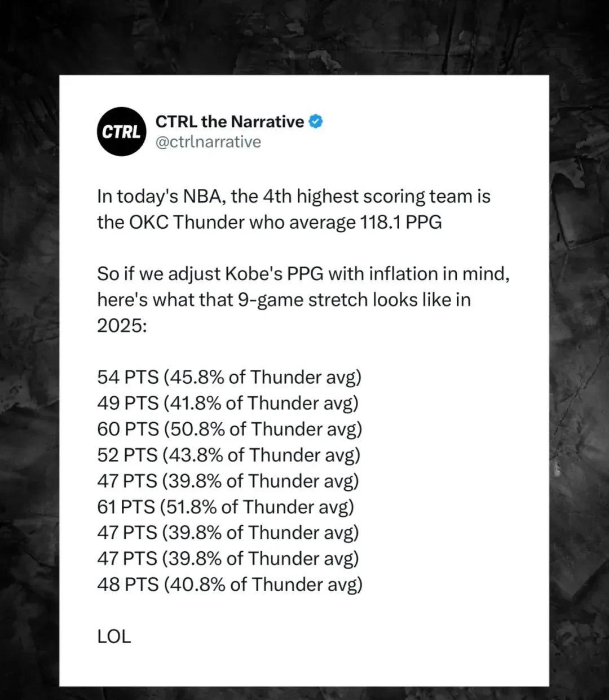The width and height of the screenshot is (609, 700).
Task: Click the dark textured background area
Action: [29, 338]
